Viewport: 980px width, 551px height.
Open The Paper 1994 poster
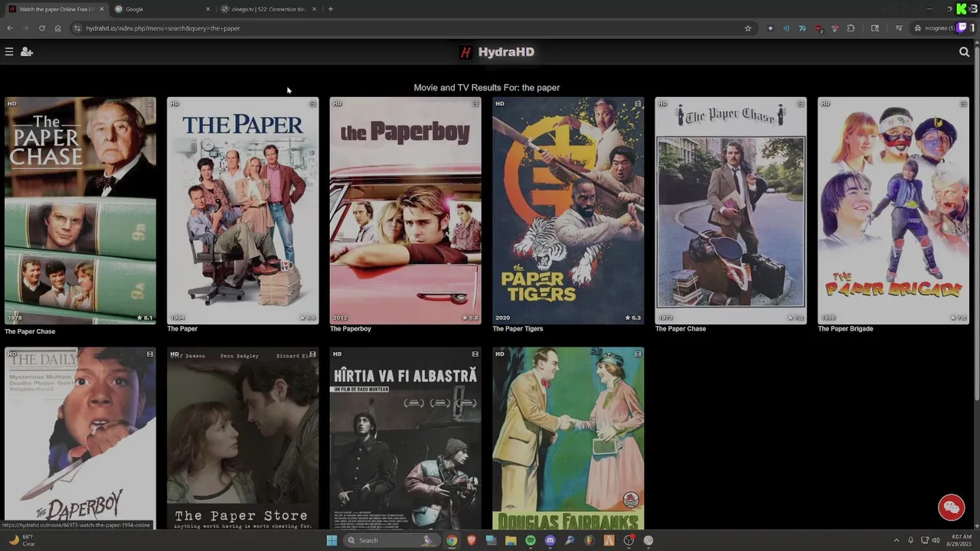pyautogui.click(x=243, y=210)
